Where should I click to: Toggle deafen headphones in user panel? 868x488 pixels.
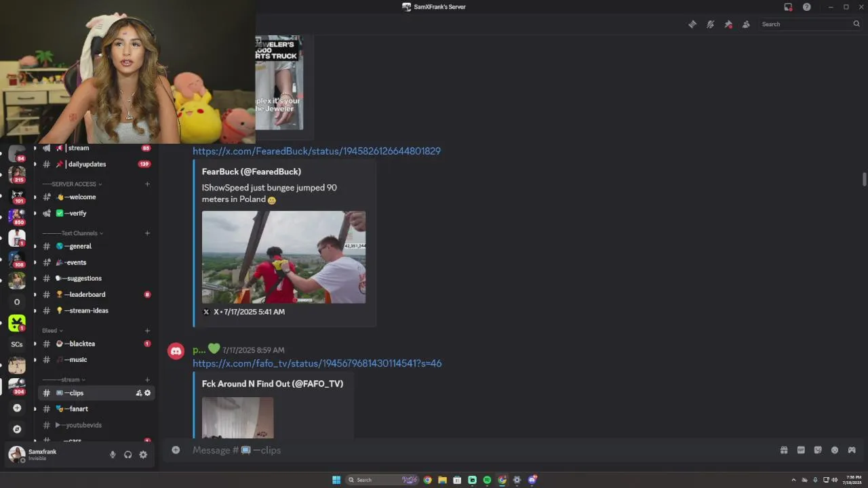(127, 455)
